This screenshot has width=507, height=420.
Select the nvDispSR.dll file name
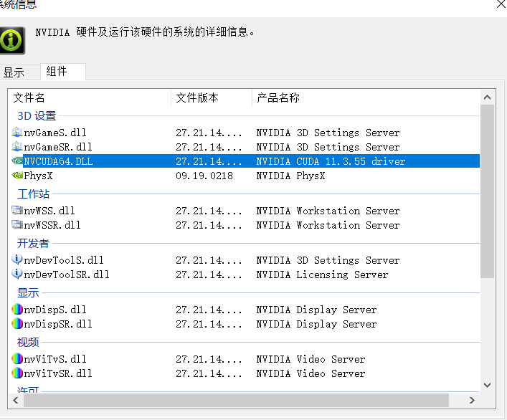coord(58,324)
